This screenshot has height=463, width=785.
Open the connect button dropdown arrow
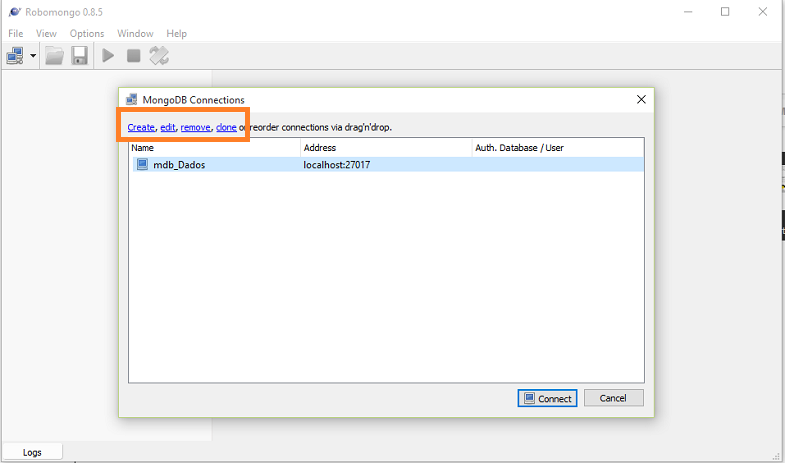(33, 56)
